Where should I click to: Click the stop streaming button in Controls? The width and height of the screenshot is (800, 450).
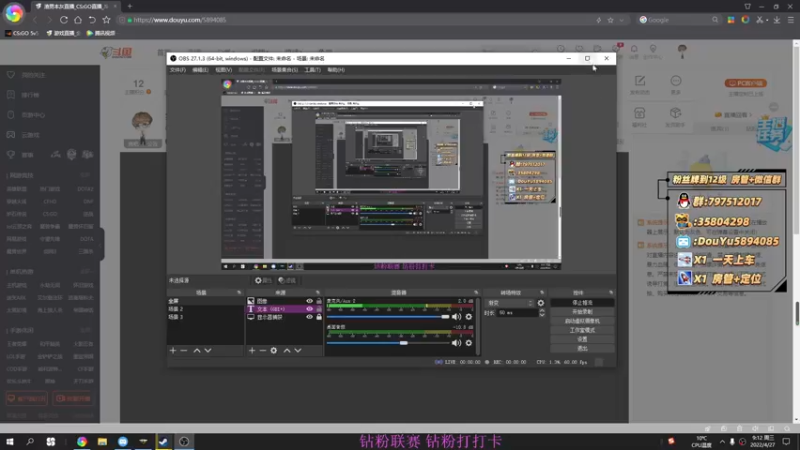pos(582,303)
